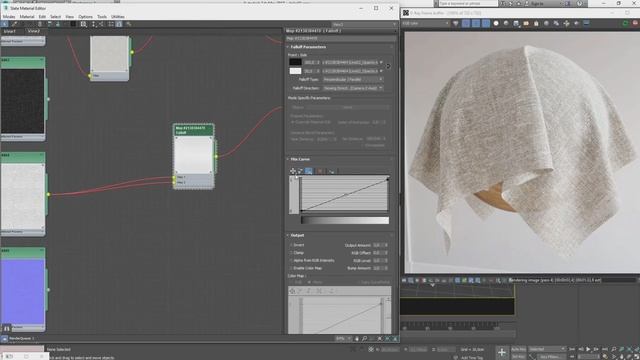640x360 pixels.
Task: Click the Delete Selected trash icon
Action: (x=39, y=24)
